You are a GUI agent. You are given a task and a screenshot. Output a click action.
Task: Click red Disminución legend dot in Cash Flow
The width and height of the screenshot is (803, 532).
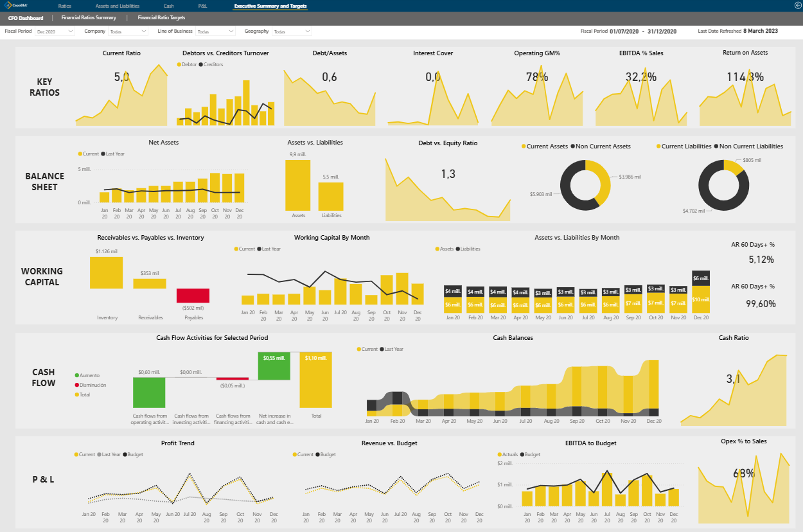[77, 385]
